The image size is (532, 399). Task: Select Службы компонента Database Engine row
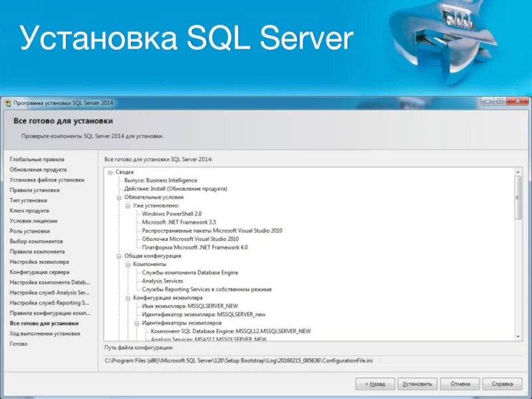click(x=190, y=273)
